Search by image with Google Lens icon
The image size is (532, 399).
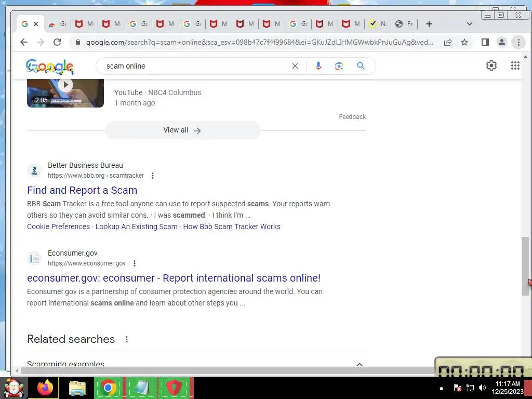[x=339, y=66]
